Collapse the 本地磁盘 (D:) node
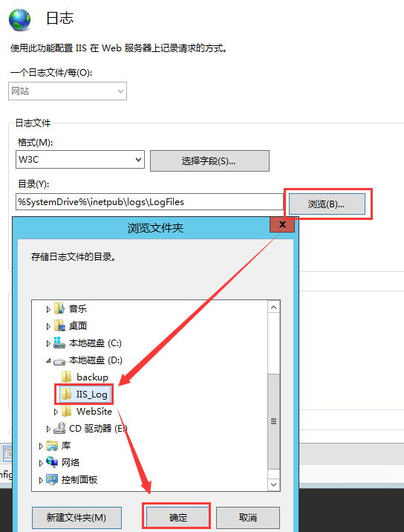The width and height of the screenshot is (404, 532). point(48,361)
